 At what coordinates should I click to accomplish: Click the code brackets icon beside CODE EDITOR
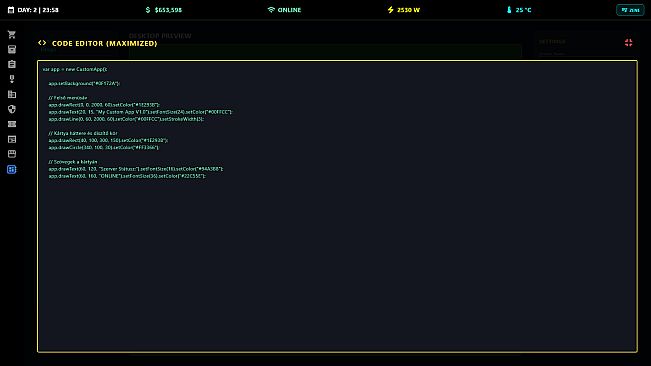tap(42, 43)
